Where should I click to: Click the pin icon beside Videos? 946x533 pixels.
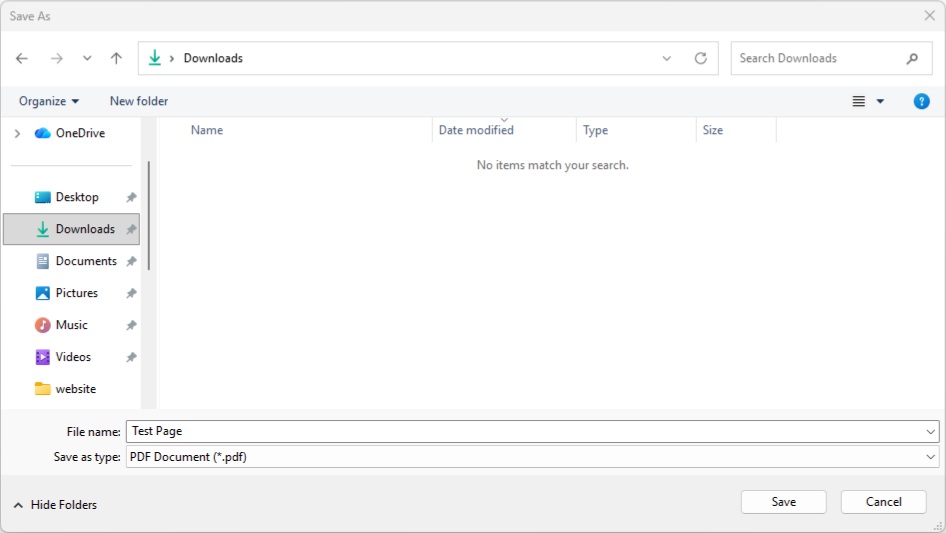coord(131,357)
